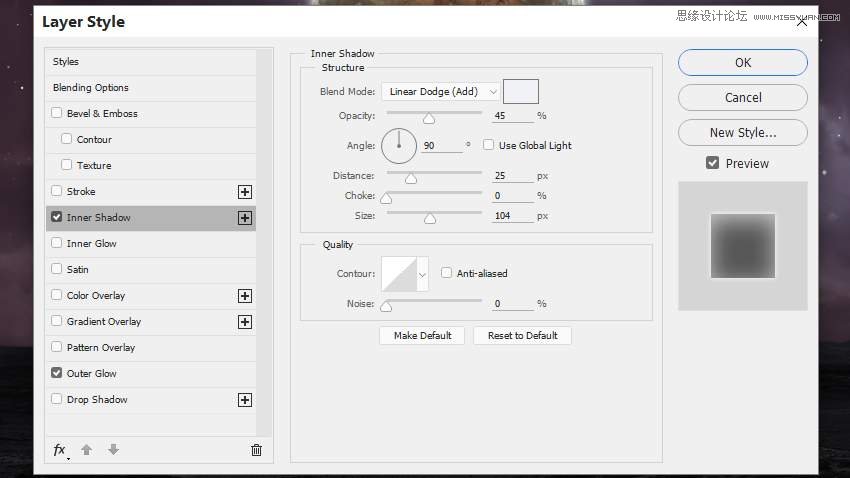This screenshot has width=850, height=478.
Task: Open the Outer Glow settings row
Action: [151, 374]
